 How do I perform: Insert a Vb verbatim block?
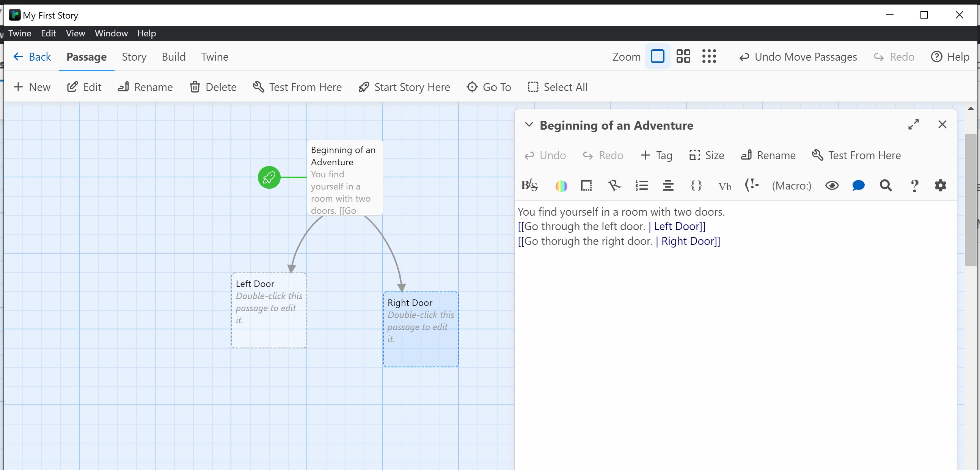[725, 186]
